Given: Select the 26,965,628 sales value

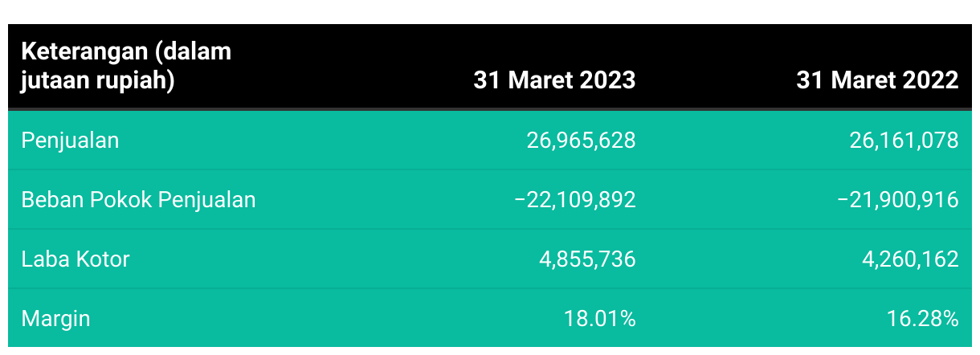Looking at the screenshot, I should tap(582, 141).
